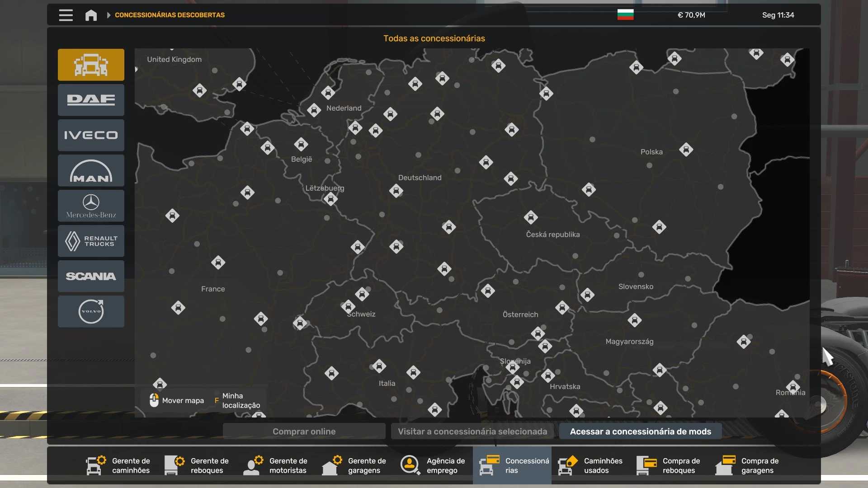
Task: Go to the home screen icon
Action: (x=91, y=15)
